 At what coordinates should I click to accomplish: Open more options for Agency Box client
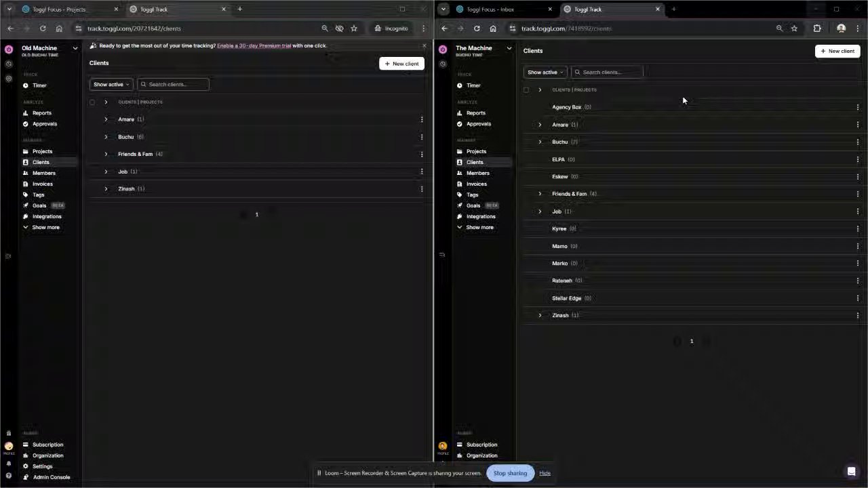point(858,107)
